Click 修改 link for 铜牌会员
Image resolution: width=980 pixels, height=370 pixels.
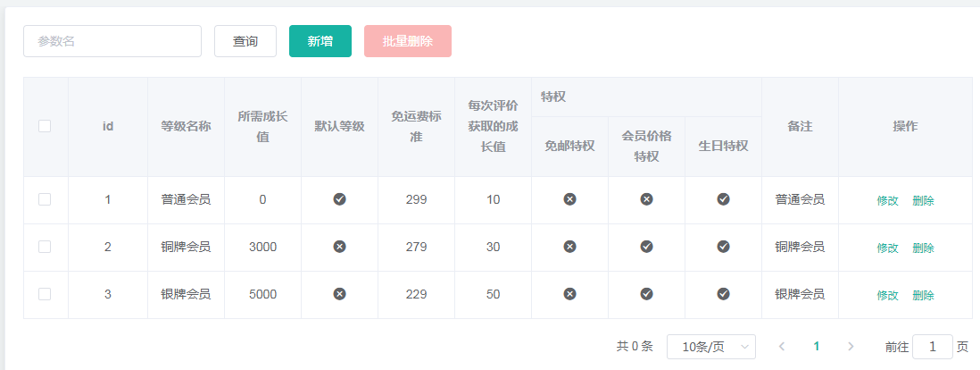tap(887, 248)
